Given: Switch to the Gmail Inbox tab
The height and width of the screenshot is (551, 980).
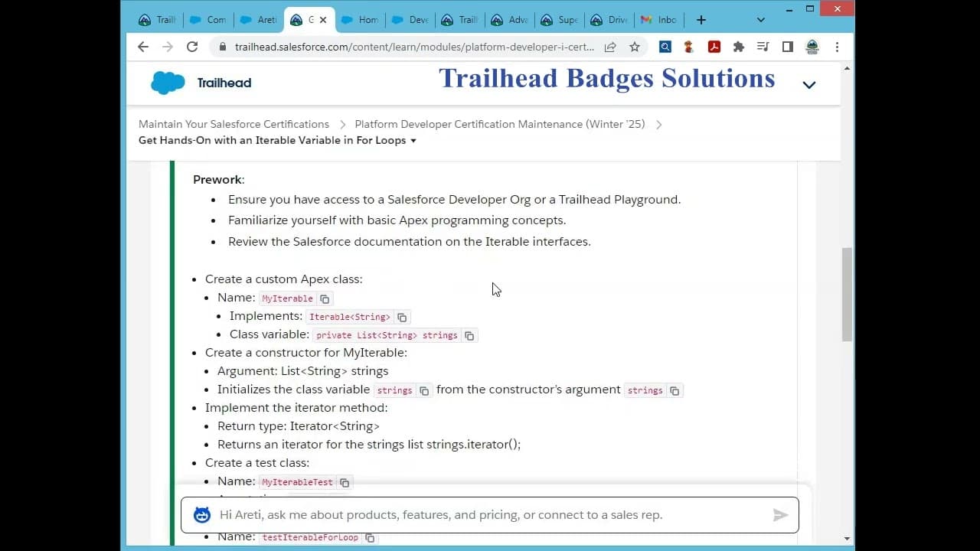Looking at the screenshot, I should click(658, 20).
